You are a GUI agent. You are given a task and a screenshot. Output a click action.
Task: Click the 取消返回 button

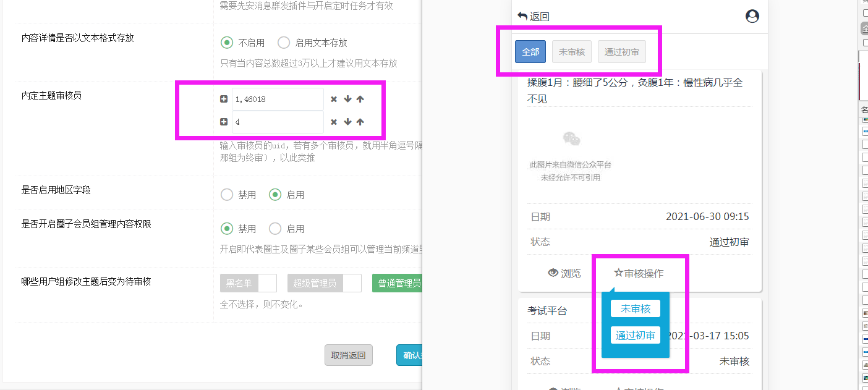point(348,355)
